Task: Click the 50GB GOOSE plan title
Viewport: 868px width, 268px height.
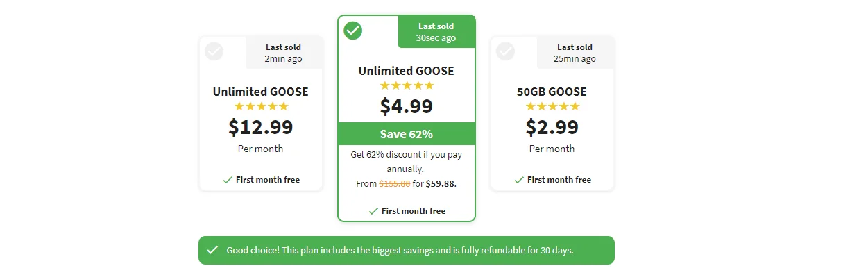Action: (552, 92)
